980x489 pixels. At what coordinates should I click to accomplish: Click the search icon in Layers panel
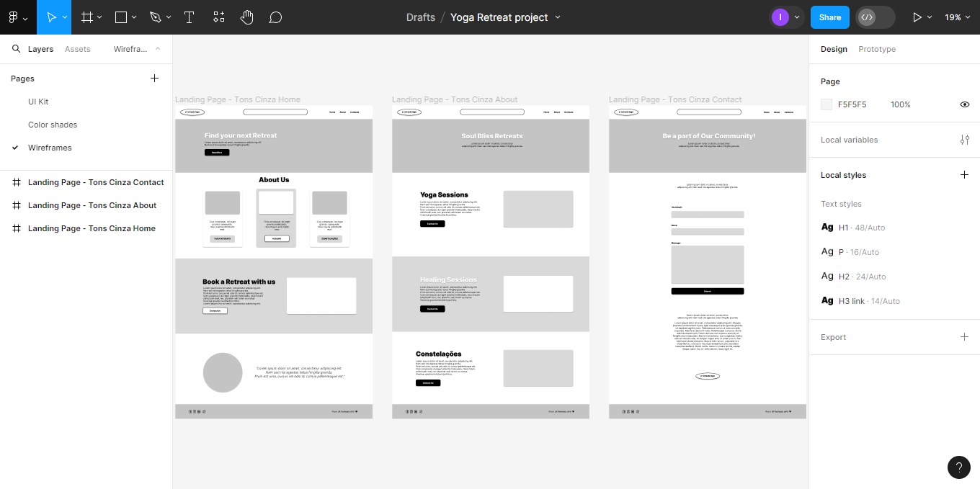(16, 49)
